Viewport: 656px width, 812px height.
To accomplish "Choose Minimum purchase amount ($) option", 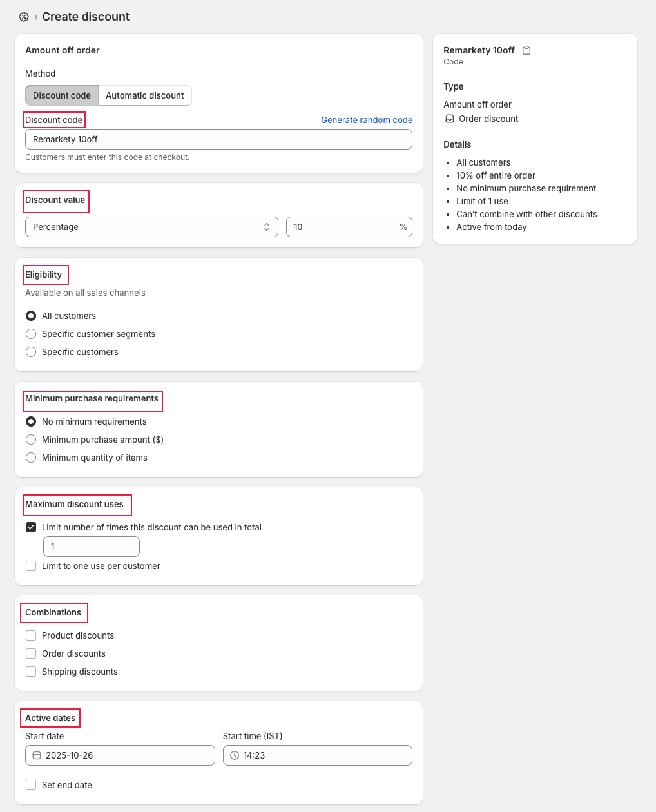I will pos(31,440).
